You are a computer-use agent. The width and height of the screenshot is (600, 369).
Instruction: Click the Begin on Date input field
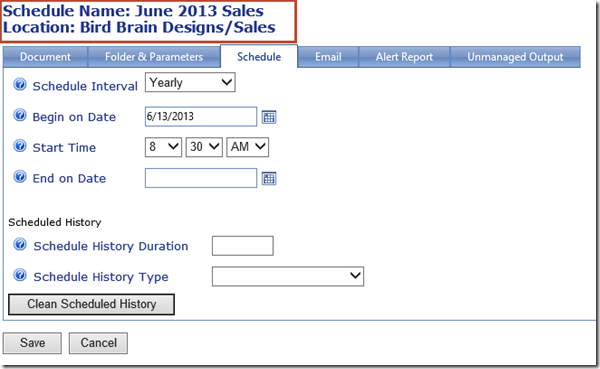pyautogui.click(x=201, y=116)
